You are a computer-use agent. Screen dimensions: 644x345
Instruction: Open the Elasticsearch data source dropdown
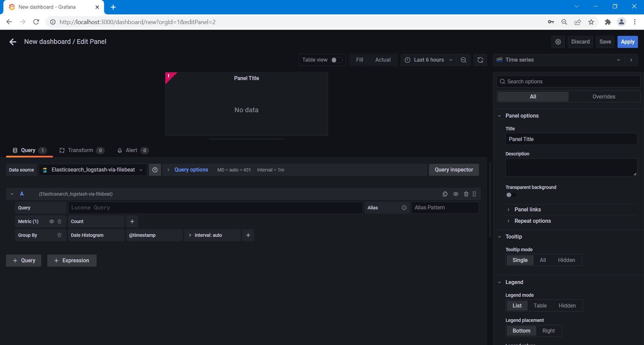coord(93,170)
